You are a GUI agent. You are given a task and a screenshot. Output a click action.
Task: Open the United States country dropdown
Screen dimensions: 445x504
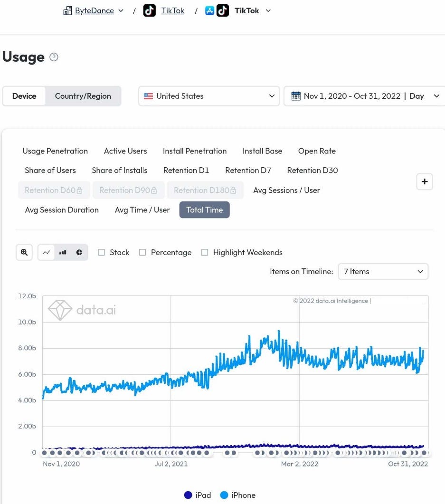(209, 96)
